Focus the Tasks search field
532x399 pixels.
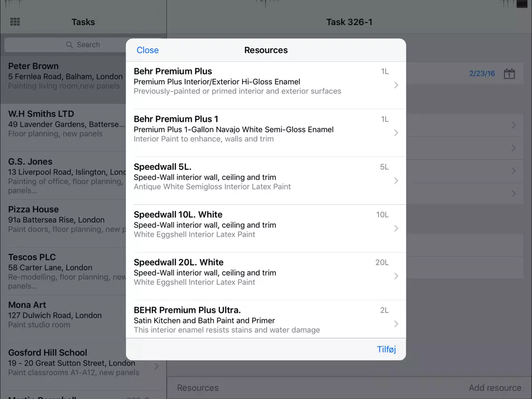[x=83, y=45]
